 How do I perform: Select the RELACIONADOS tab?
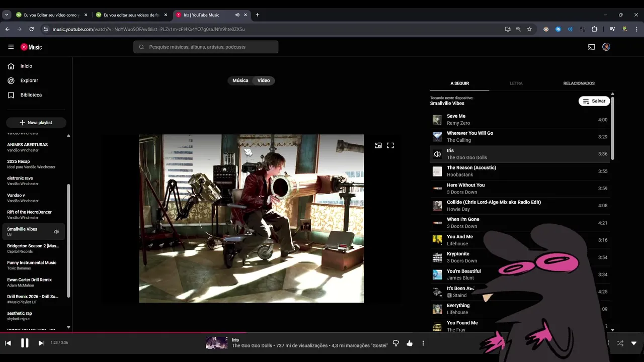pyautogui.click(x=579, y=83)
